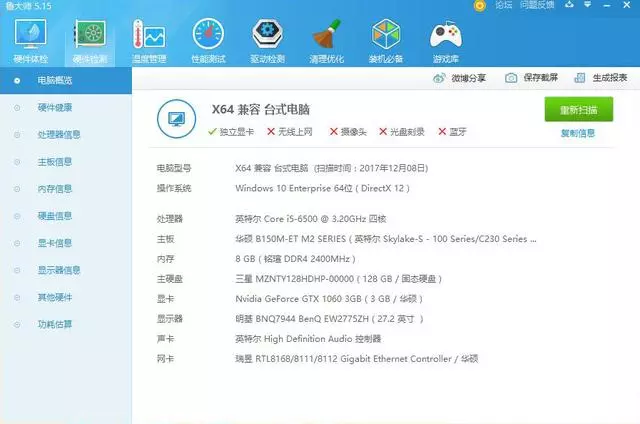Click the B150M-ET M2 SERIES motherboard value
The height and width of the screenshot is (424, 640).
(386, 239)
